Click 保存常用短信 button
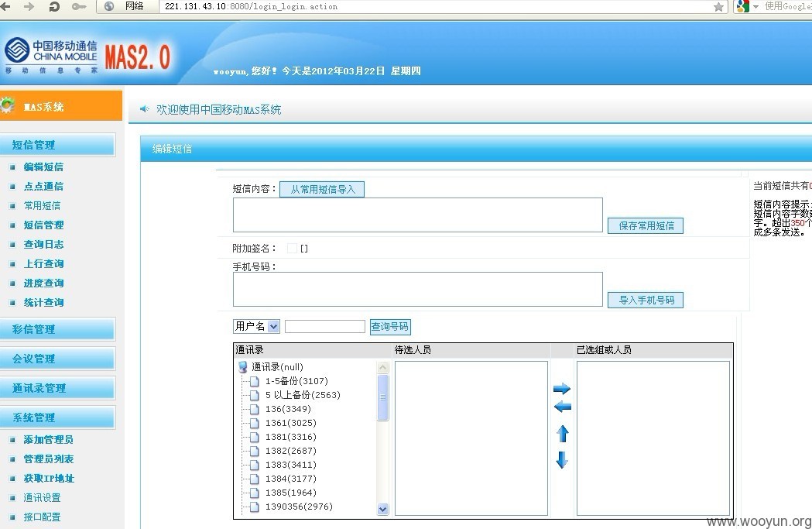The image size is (812, 529). [x=646, y=225]
